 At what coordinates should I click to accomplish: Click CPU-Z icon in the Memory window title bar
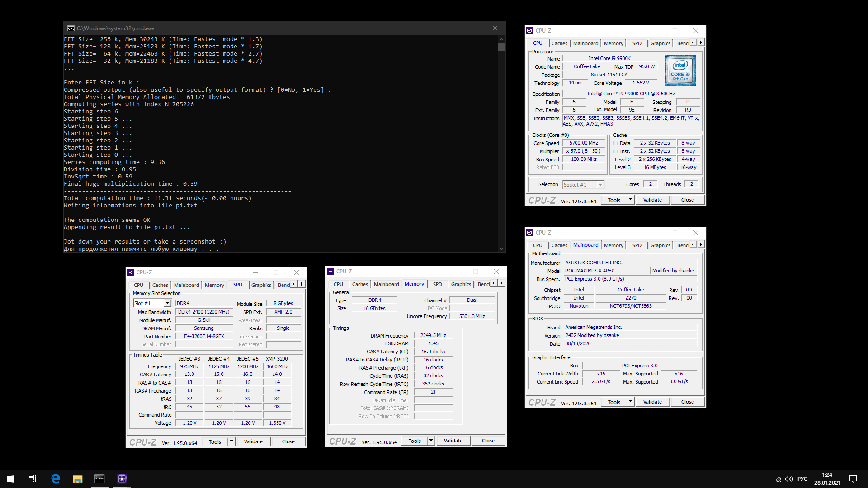coord(330,272)
